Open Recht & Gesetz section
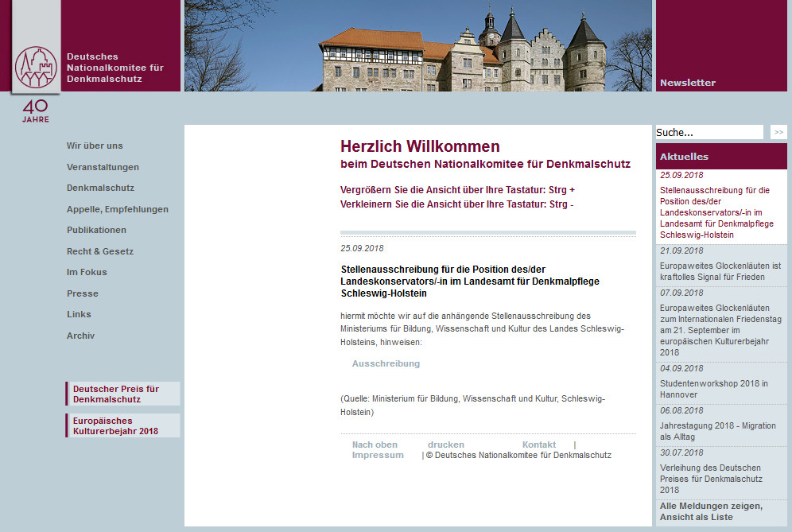This screenshot has width=792, height=532. pos(100,251)
